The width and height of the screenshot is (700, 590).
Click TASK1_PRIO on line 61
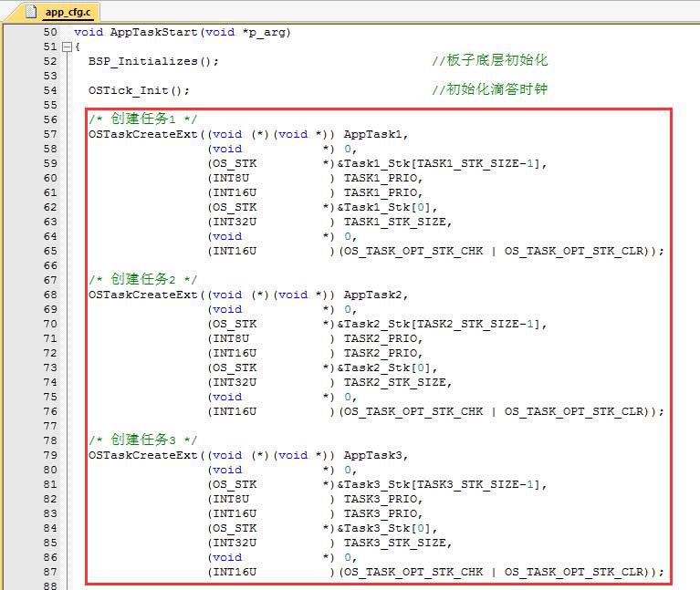click(x=381, y=192)
